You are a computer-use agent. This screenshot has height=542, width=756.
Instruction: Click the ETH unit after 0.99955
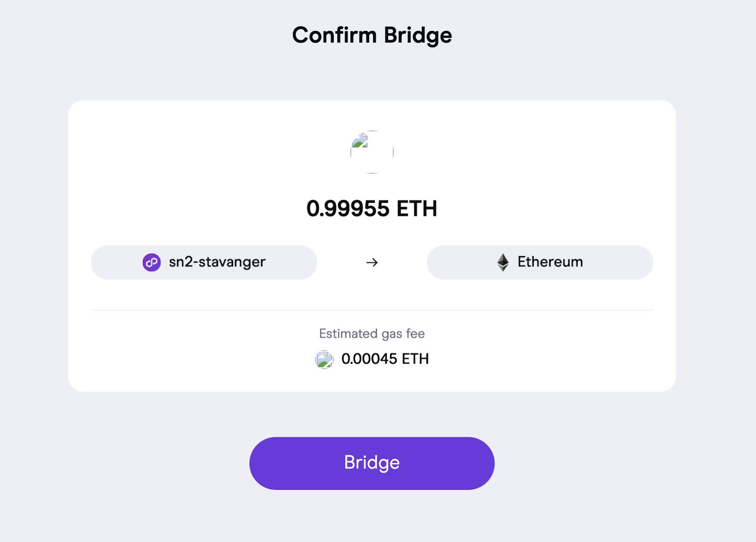417,208
